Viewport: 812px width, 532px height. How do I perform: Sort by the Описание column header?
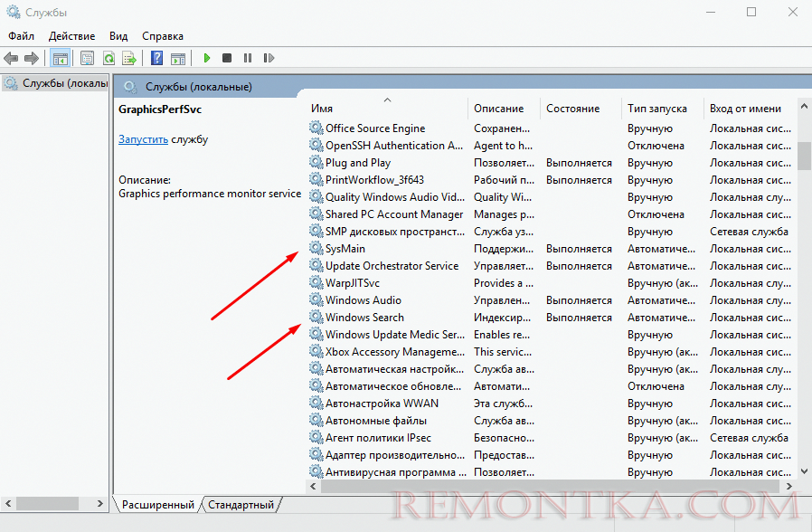point(504,109)
